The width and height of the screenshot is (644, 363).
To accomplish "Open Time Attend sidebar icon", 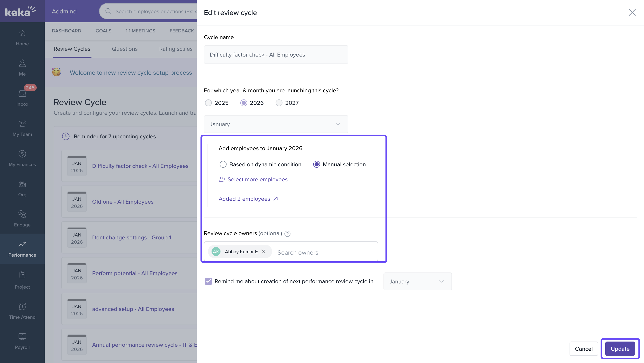I will [x=22, y=310].
